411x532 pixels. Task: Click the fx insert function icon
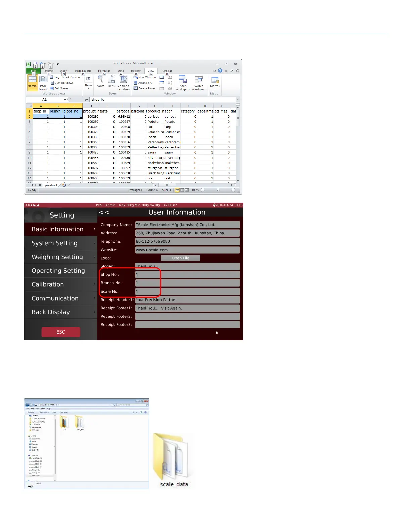point(86,99)
